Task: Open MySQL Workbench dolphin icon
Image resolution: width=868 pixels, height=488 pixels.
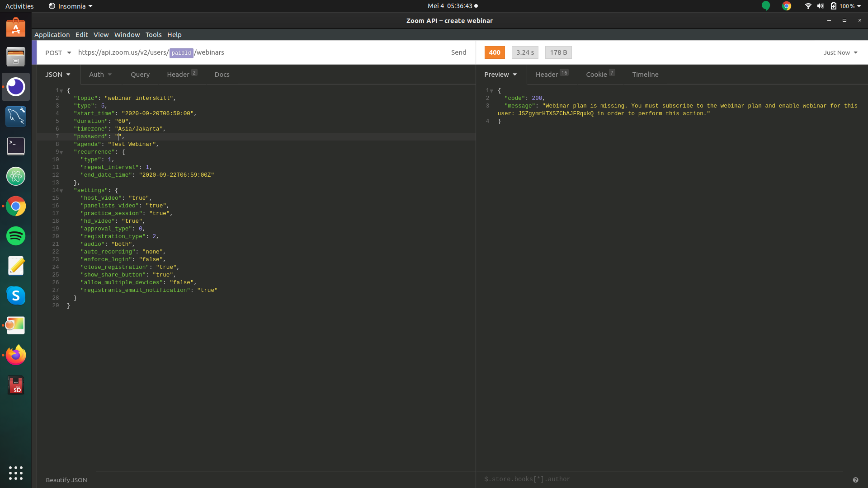Action: 16,116
